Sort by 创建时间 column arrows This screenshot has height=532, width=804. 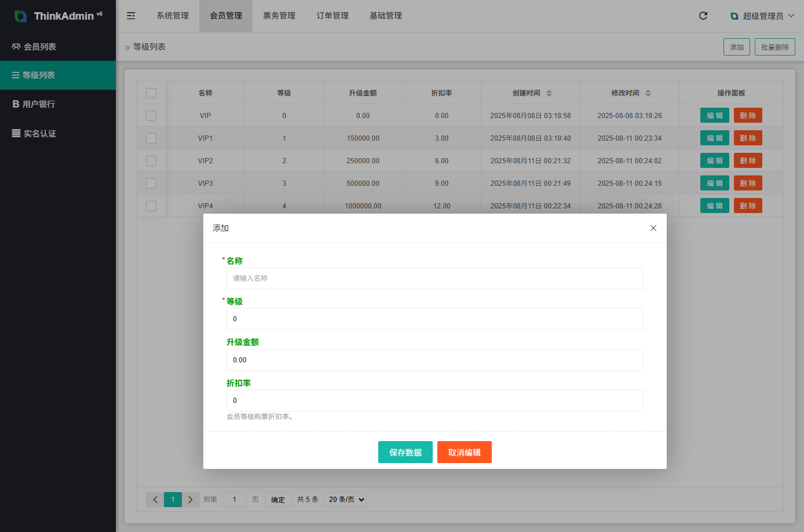pos(549,93)
